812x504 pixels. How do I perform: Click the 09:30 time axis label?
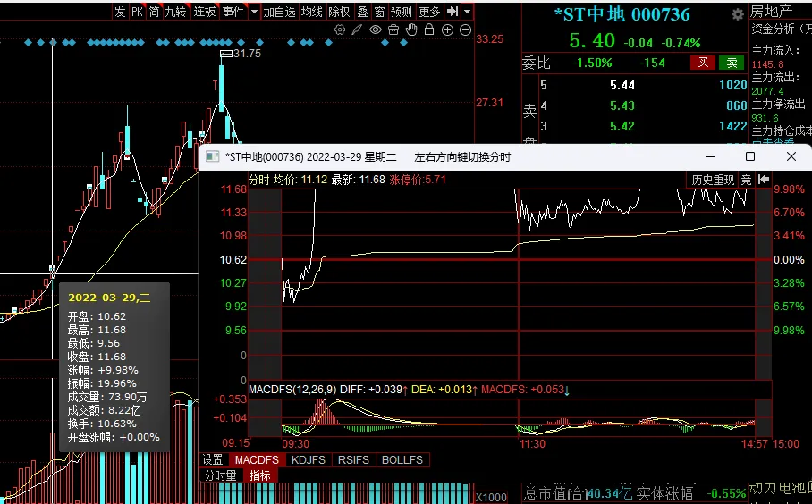tap(296, 444)
